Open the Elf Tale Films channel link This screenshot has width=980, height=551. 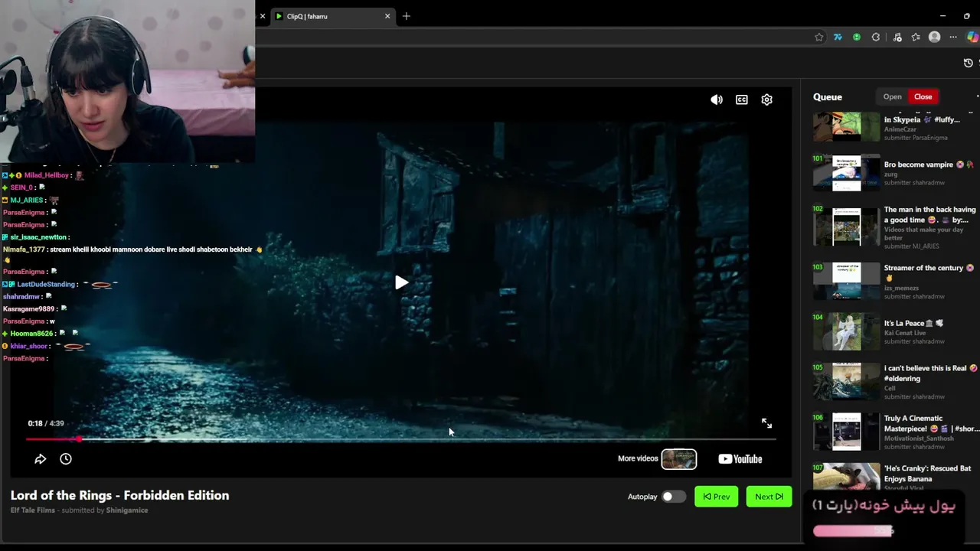pos(33,510)
